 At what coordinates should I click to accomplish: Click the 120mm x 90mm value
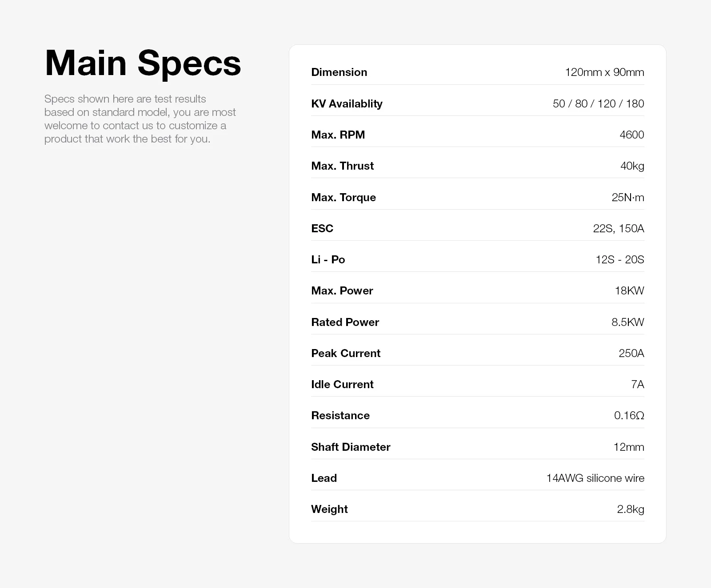click(604, 72)
